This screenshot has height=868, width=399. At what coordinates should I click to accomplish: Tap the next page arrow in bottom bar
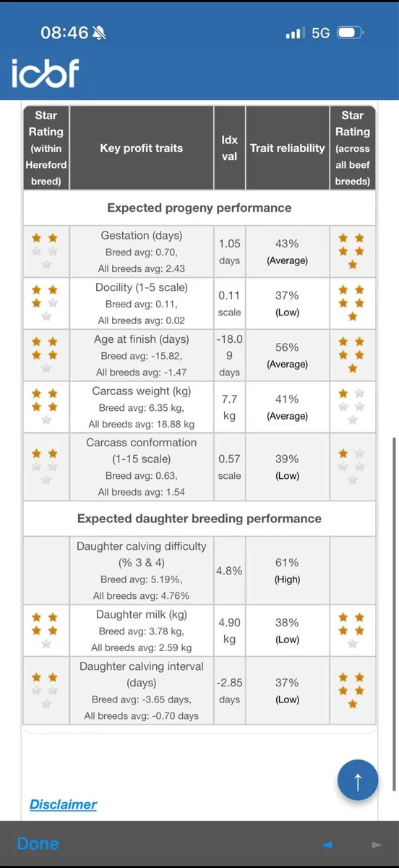[x=376, y=845]
